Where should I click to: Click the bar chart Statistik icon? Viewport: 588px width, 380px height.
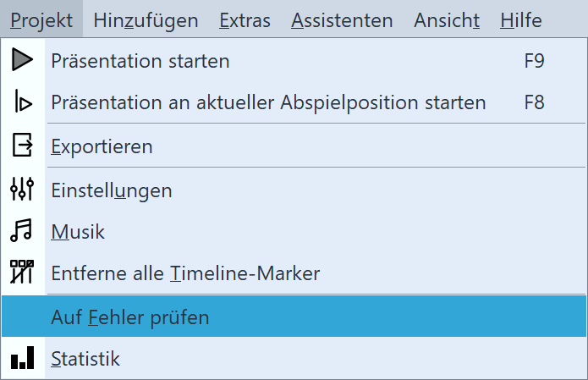23,359
